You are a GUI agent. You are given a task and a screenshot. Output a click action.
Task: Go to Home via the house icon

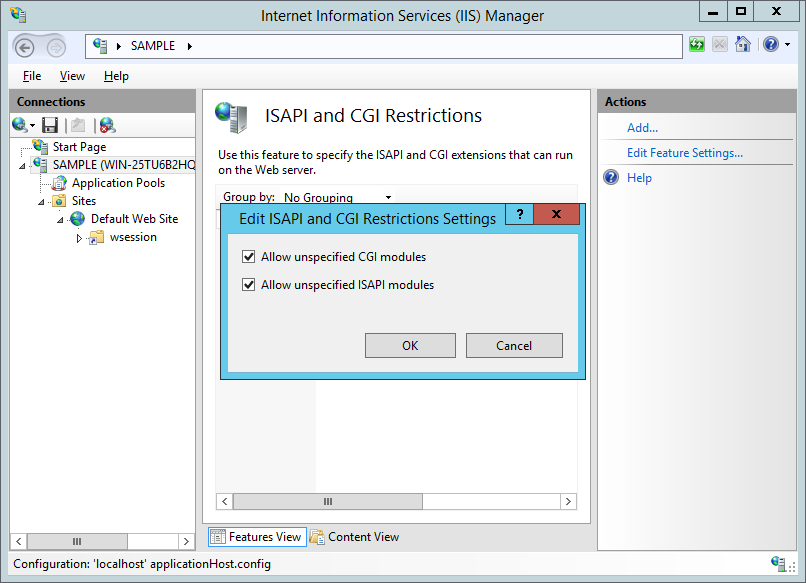(743, 45)
